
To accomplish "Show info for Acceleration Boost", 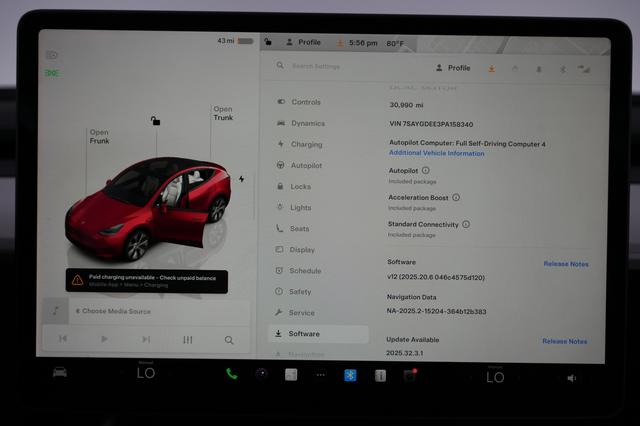I will click(456, 197).
